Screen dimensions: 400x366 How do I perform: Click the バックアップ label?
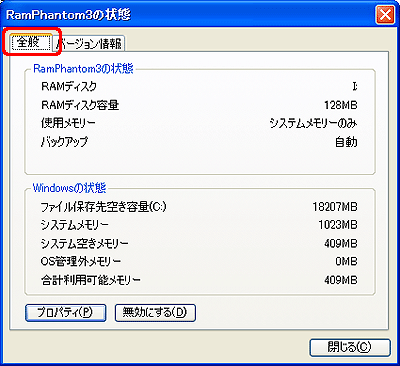click(64, 142)
